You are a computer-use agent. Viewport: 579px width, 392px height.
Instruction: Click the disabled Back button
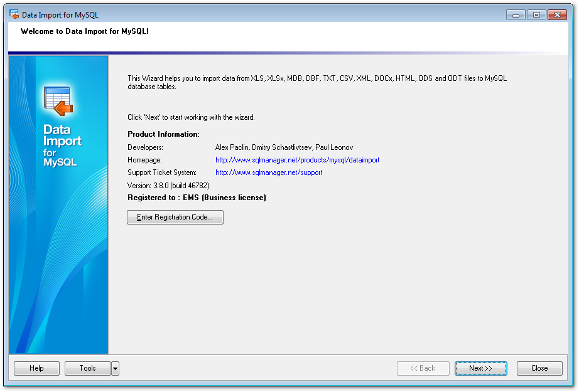click(x=423, y=368)
